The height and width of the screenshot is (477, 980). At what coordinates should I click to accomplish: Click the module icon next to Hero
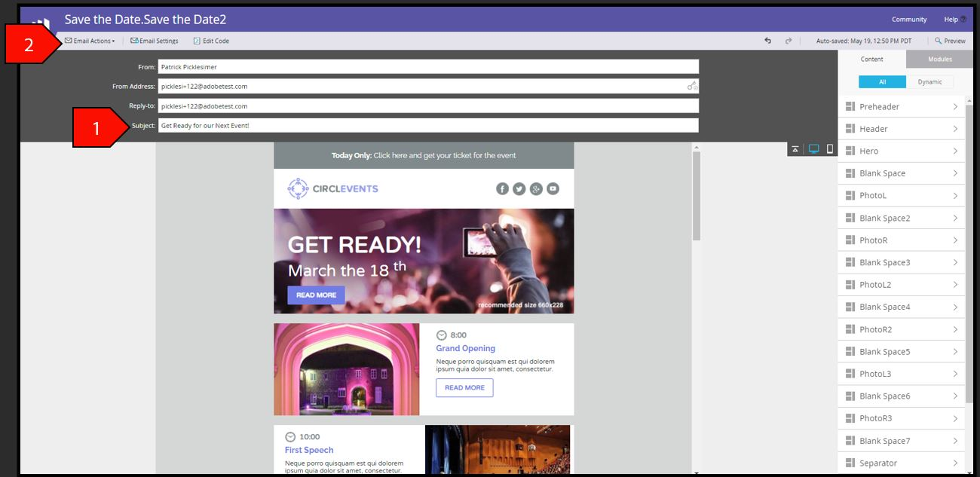point(850,151)
